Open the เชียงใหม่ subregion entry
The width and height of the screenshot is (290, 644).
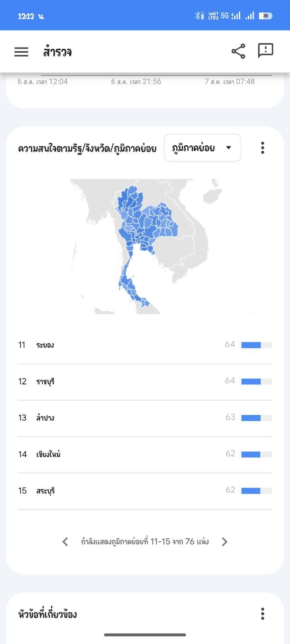(145, 454)
